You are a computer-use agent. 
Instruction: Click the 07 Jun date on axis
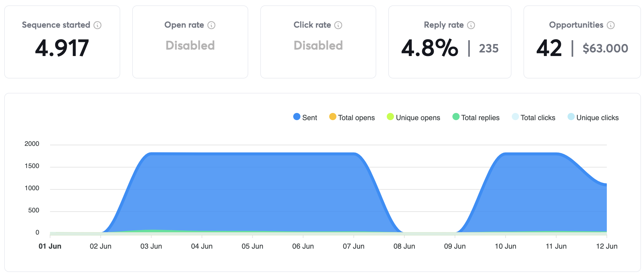tap(353, 246)
